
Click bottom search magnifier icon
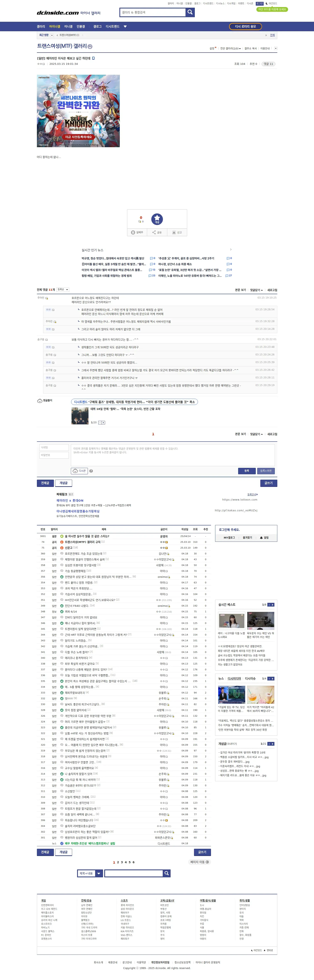166,873
